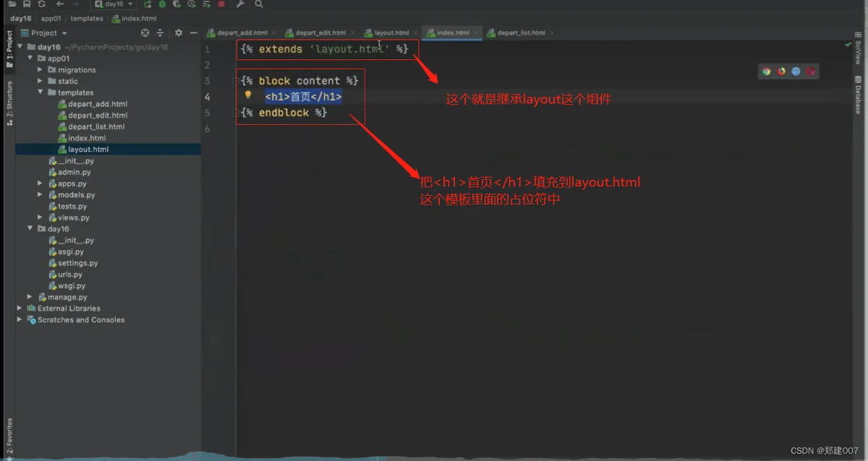The image size is (868, 461).
Task: Click the templates breadcrumb in navigation bar
Action: point(87,18)
